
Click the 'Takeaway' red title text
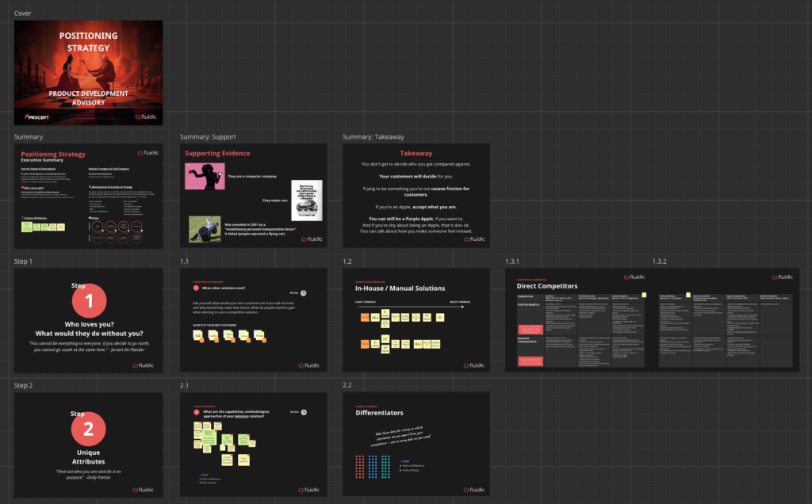pos(416,153)
